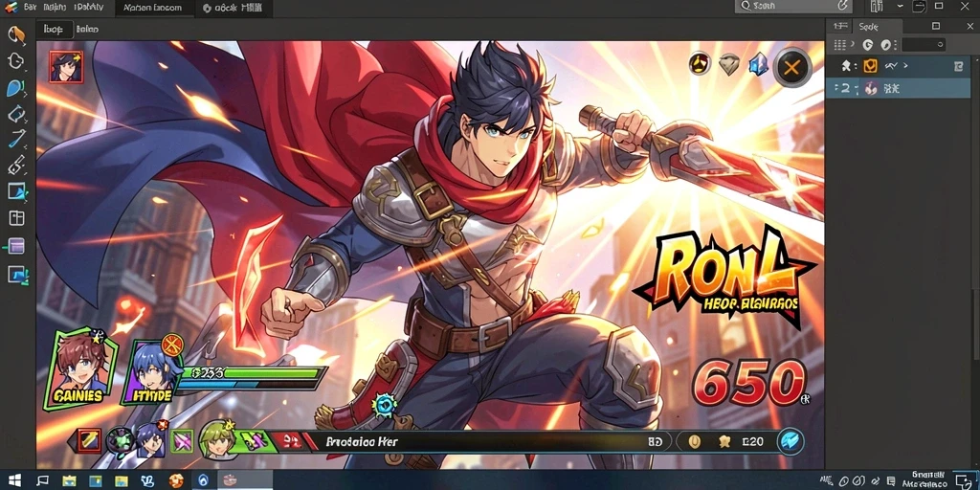
Task: Click the hero portrait thumbnail at top-left of game
Action: (66, 66)
